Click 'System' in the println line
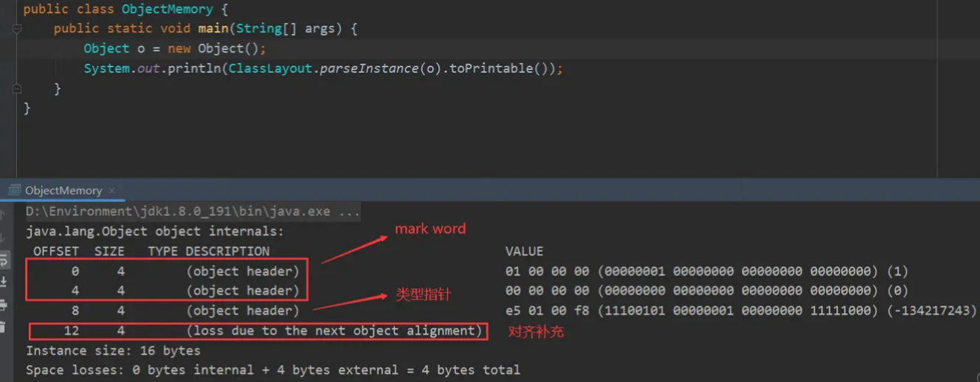Screen dimensions: 980x382 (x=106, y=69)
